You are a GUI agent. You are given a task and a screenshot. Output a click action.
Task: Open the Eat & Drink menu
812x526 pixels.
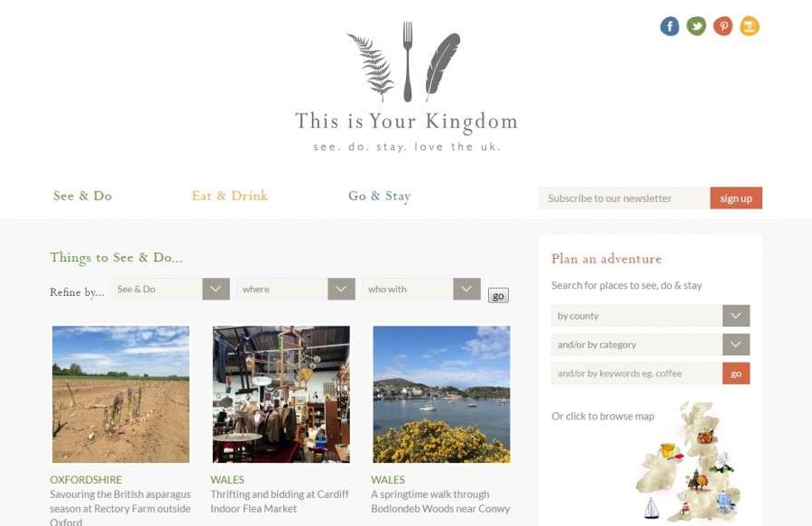pyautogui.click(x=230, y=196)
